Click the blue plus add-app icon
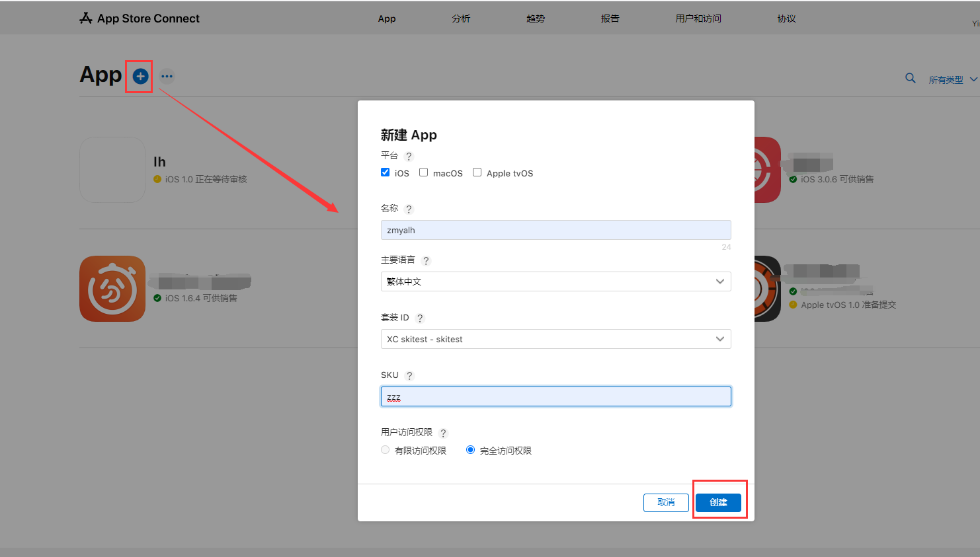Image resolution: width=980 pixels, height=557 pixels. coord(140,77)
